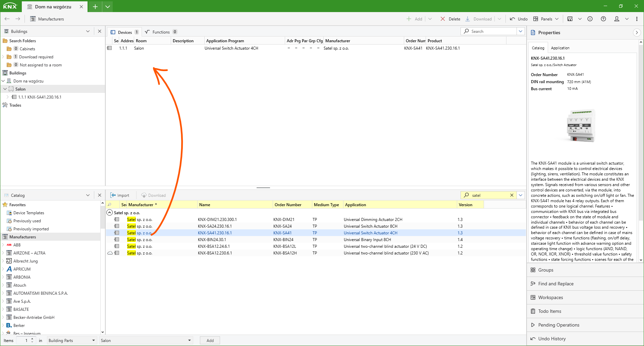Switch to the Functions tab
The image size is (644, 346).
coord(161,32)
